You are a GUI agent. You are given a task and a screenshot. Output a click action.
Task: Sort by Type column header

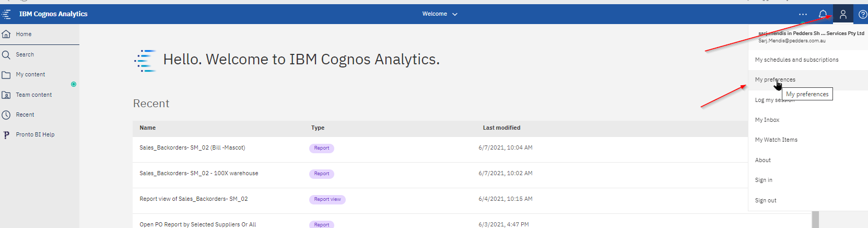click(x=318, y=128)
